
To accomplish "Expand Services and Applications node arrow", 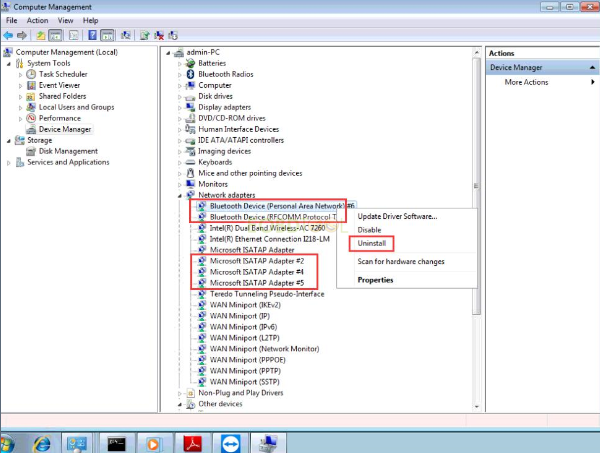I will [9, 163].
